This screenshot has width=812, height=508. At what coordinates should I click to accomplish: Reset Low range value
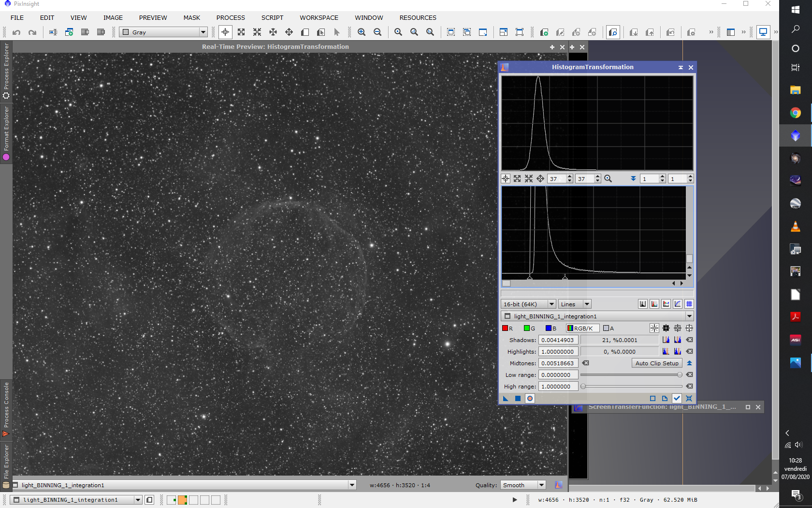690,375
